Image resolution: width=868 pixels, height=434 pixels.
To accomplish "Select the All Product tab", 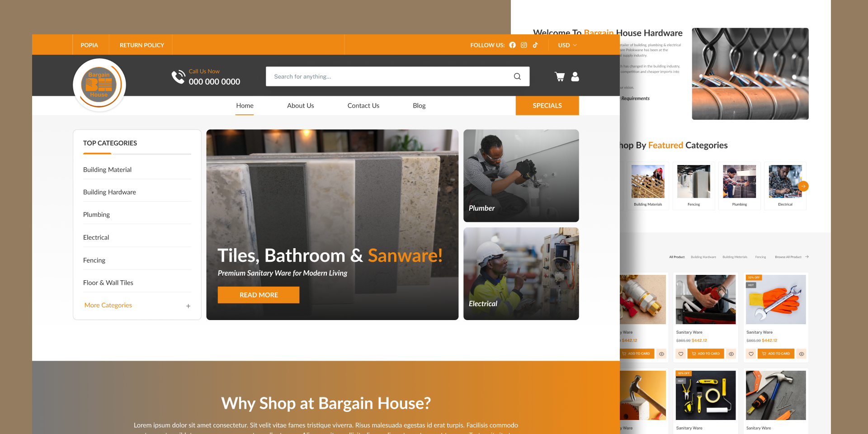I will 677,257.
